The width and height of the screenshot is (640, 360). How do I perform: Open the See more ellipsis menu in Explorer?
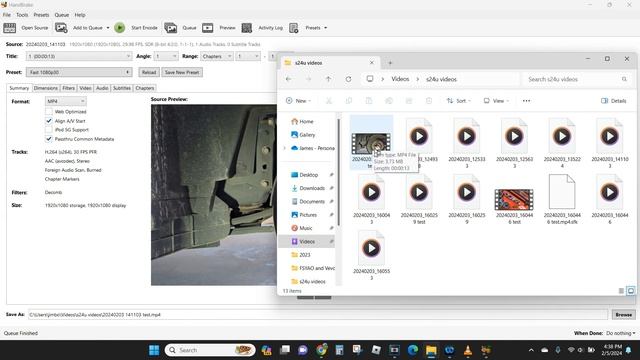coord(527,101)
